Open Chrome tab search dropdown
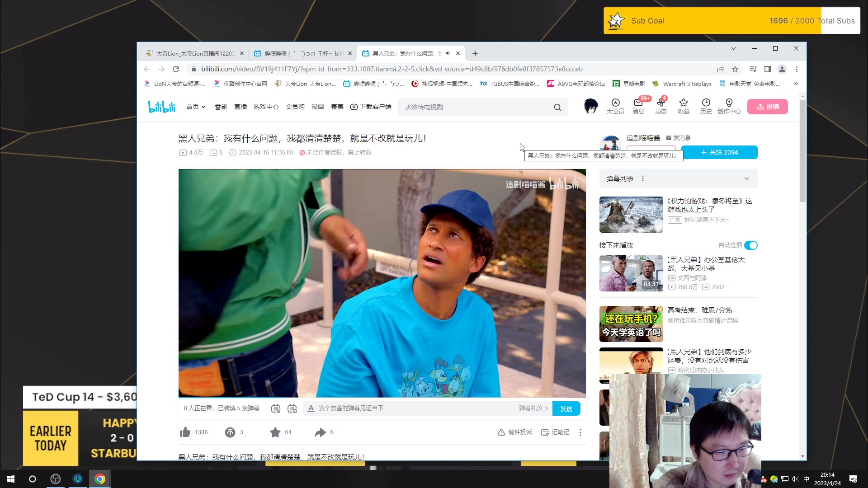Screen dimensions: 868x488 (733, 48)
